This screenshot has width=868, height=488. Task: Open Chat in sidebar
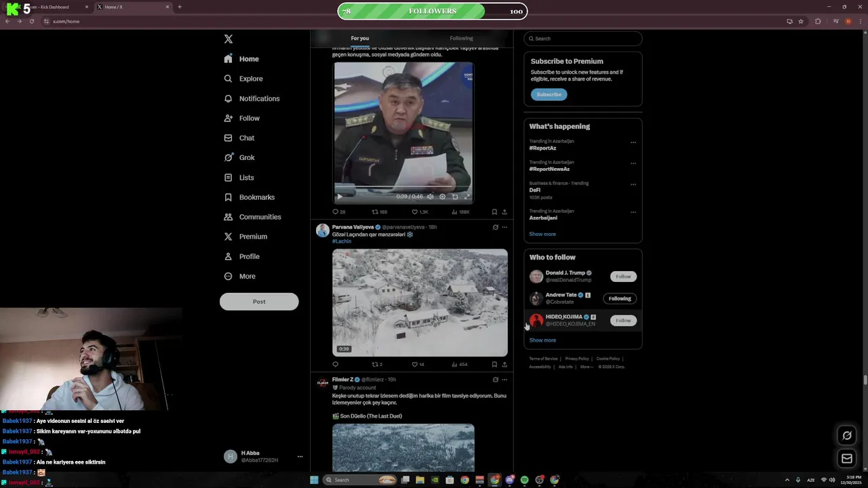click(239, 138)
